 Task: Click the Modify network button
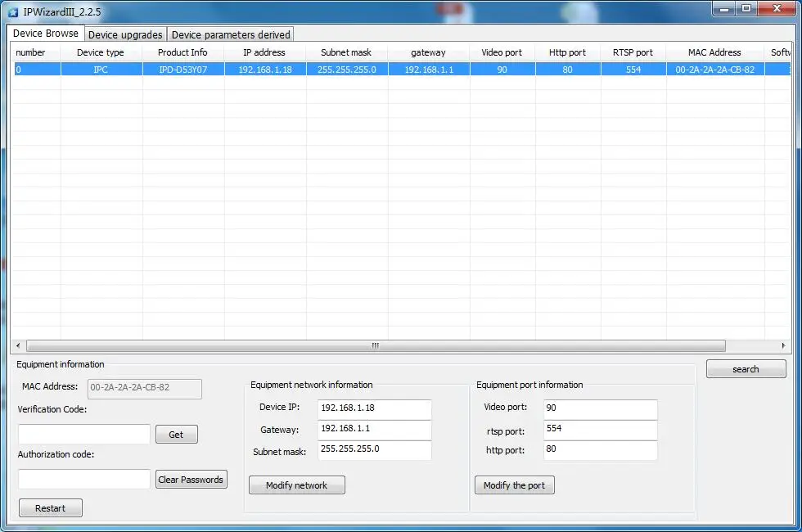(x=296, y=485)
